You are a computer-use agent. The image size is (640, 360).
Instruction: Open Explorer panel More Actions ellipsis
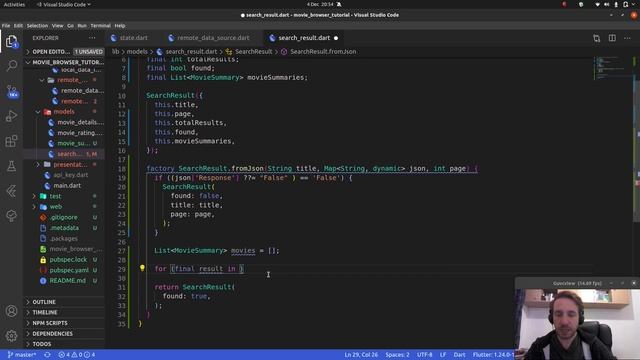pos(92,38)
